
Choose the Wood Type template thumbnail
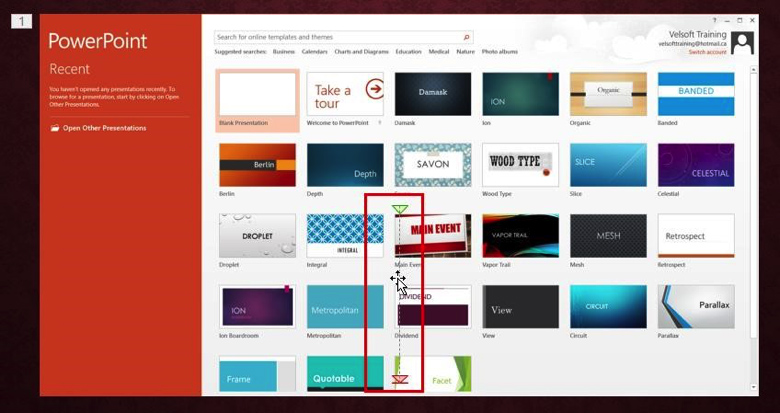click(x=520, y=165)
